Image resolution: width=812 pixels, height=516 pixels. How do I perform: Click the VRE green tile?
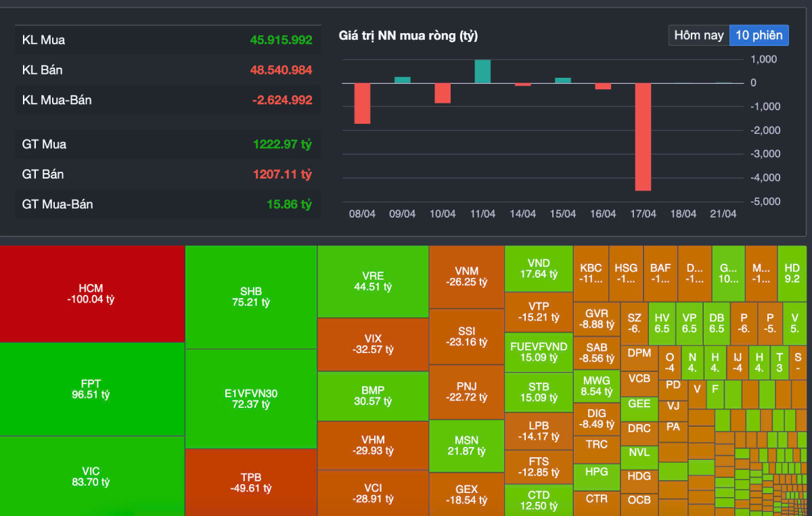pyautogui.click(x=373, y=281)
